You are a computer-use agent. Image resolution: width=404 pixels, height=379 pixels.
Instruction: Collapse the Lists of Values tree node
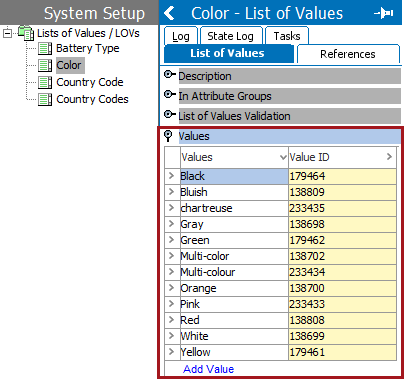(x=7, y=33)
